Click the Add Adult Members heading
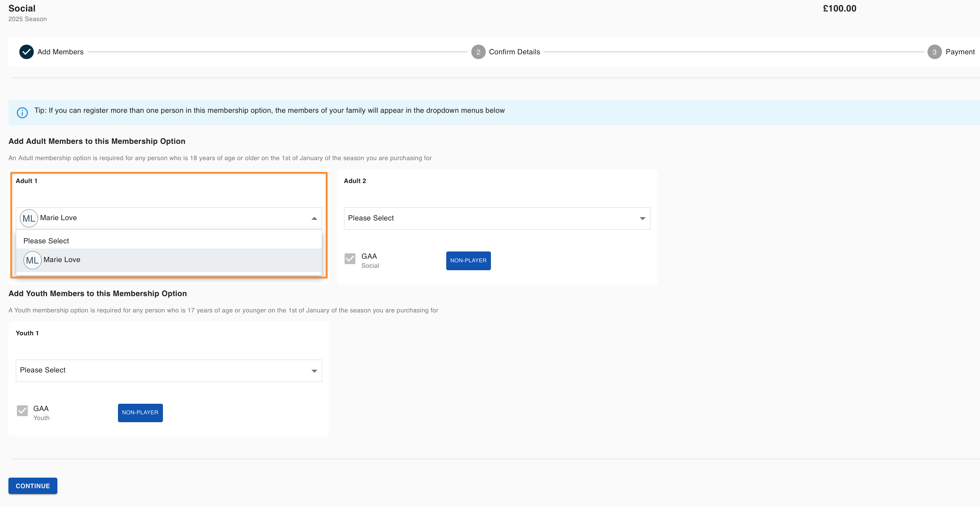 pos(97,141)
